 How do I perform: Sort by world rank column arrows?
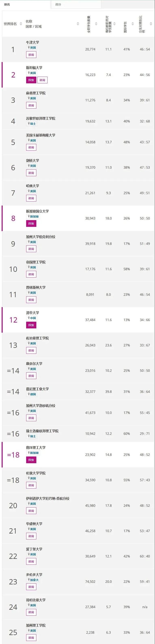tap(21, 24)
